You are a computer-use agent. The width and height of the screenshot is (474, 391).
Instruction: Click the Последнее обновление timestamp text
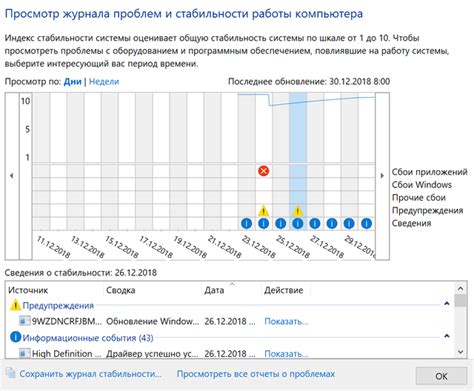pos(309,82)
